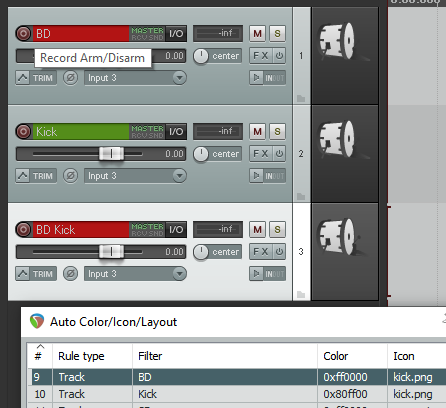Sort rules by # column header
This screenshot has height=408, width=446.
tap(39, 356)
